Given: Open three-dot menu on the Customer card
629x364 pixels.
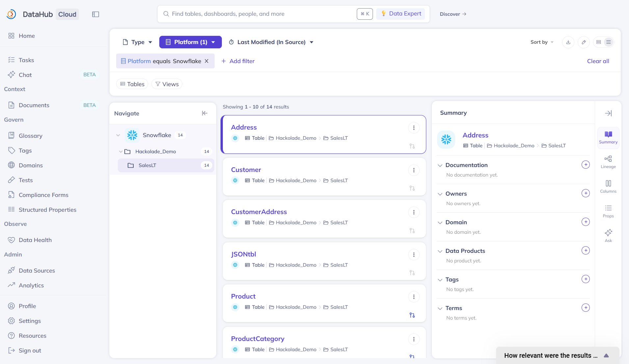Looking at the screenshot, I should coord(413,170).
